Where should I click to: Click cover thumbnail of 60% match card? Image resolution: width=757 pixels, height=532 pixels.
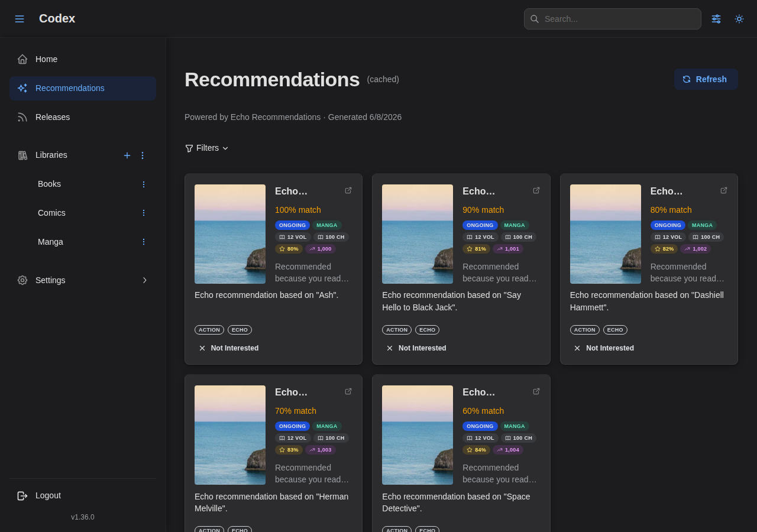click(418, 435)
